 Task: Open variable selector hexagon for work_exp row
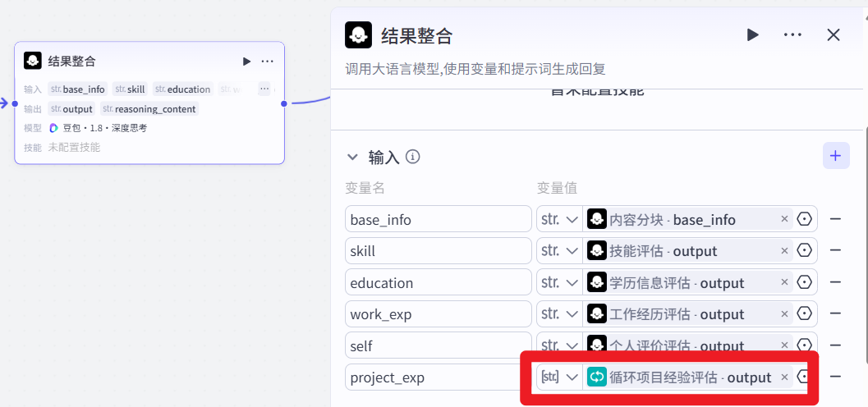coord(804,314)
